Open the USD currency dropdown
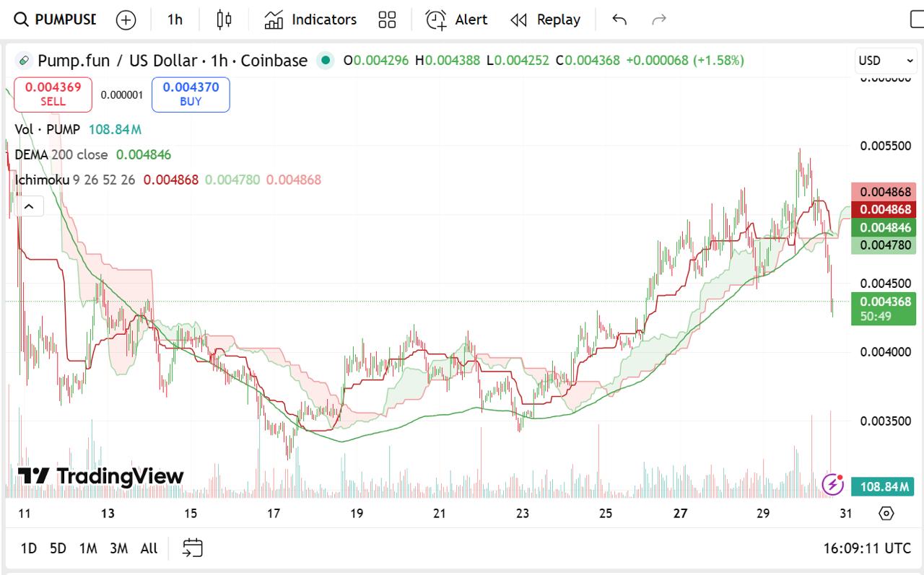 885,61
